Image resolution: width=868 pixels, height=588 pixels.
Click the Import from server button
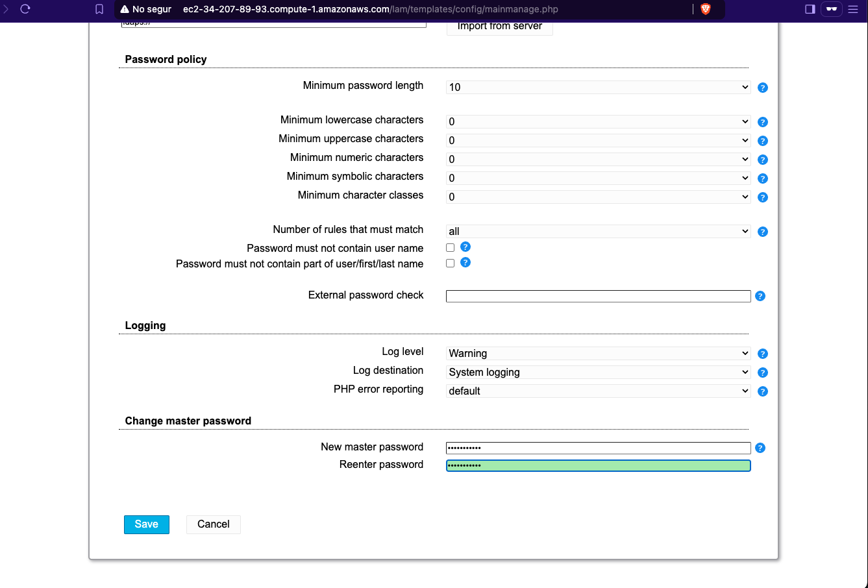coord(500,28)
